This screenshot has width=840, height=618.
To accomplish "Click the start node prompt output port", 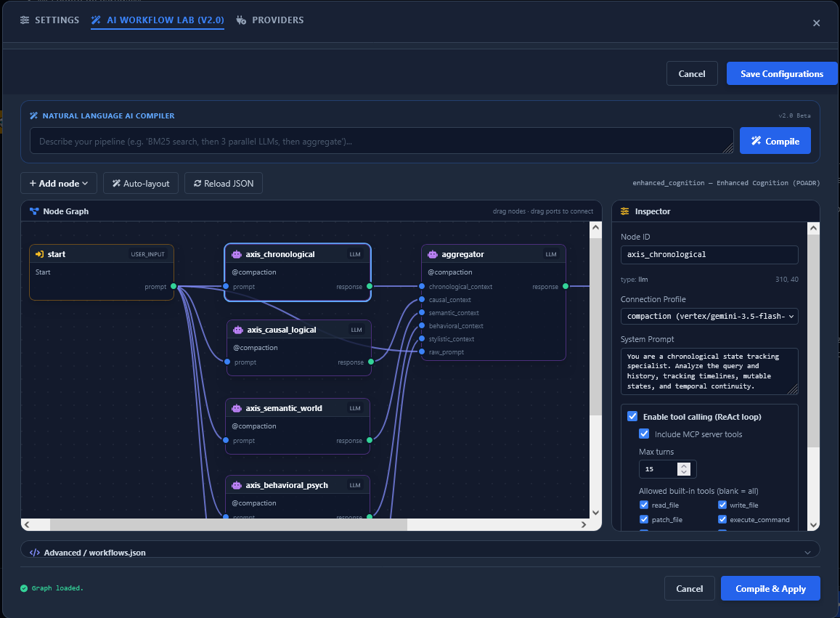I will point(174,286).
